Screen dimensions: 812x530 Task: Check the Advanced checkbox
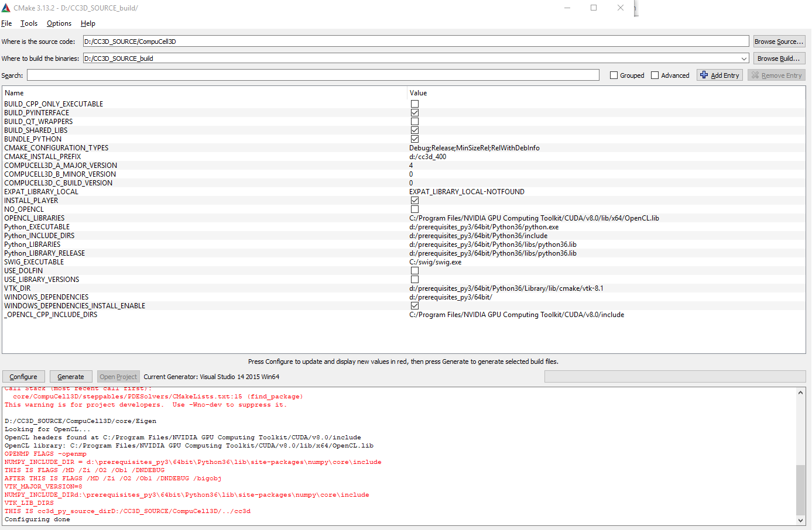655,75
